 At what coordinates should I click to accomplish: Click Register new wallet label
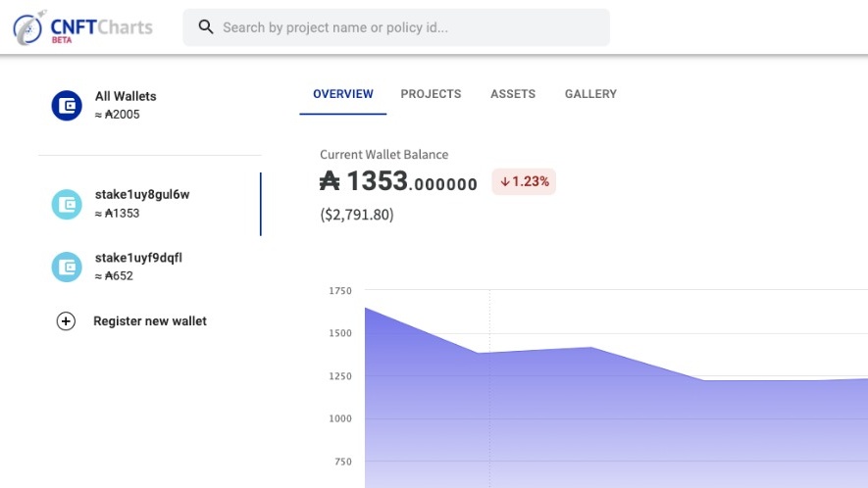tap(150, 320)
